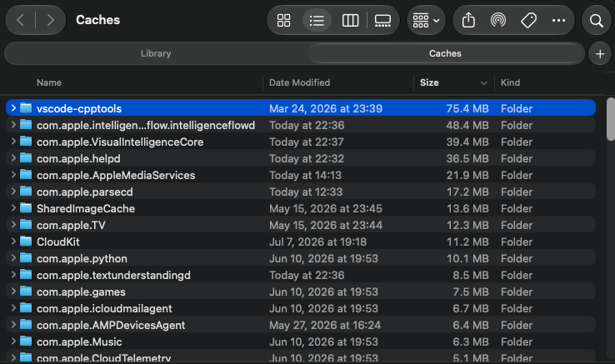Expand the com.apple.python folder arrow

click(x=13, y=258)
